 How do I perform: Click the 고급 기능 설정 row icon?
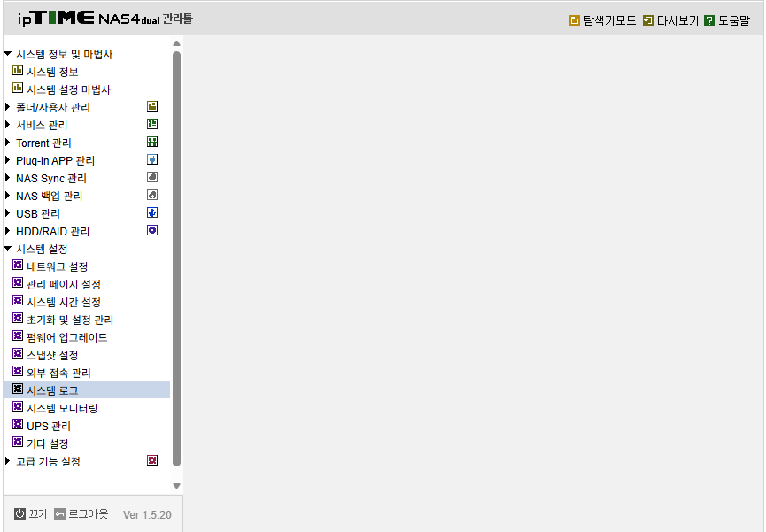click(152, 460)
